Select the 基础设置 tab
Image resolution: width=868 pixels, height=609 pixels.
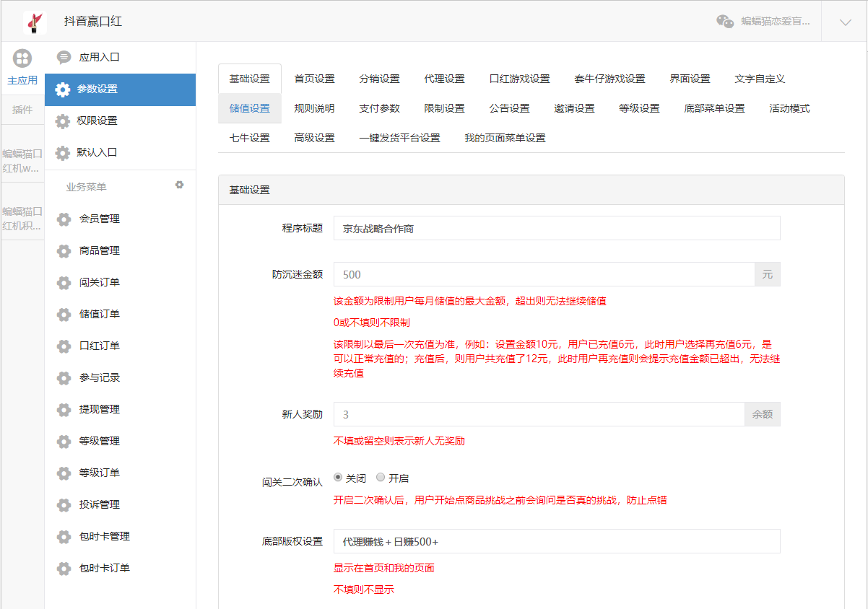(x=249, y=79)
